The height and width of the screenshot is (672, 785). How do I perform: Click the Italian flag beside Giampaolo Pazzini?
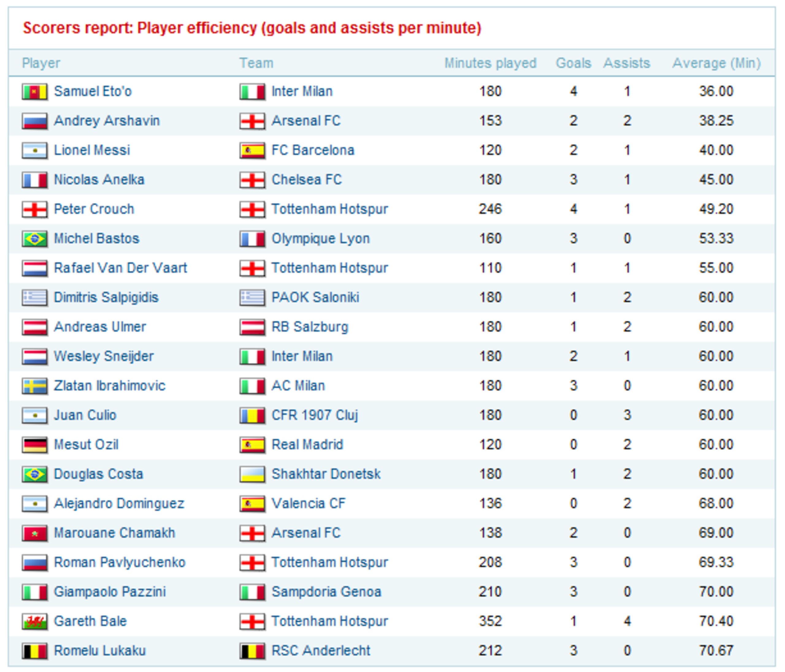pos(35,593)
